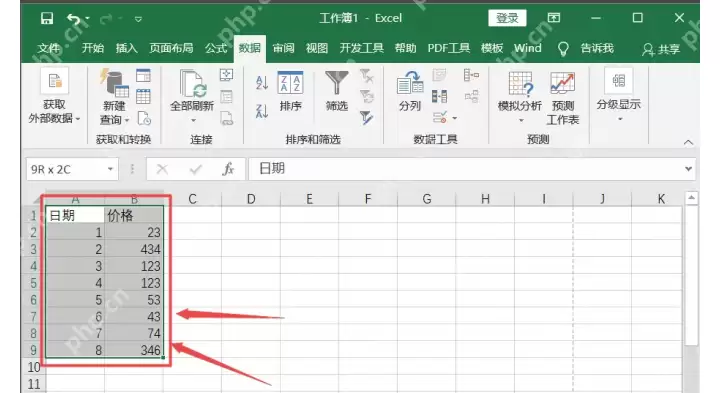Expand the 分级显示 outline dropdown
Image resolution: width=720 pixels, height=393 pixels.
(x=619, y=95)
